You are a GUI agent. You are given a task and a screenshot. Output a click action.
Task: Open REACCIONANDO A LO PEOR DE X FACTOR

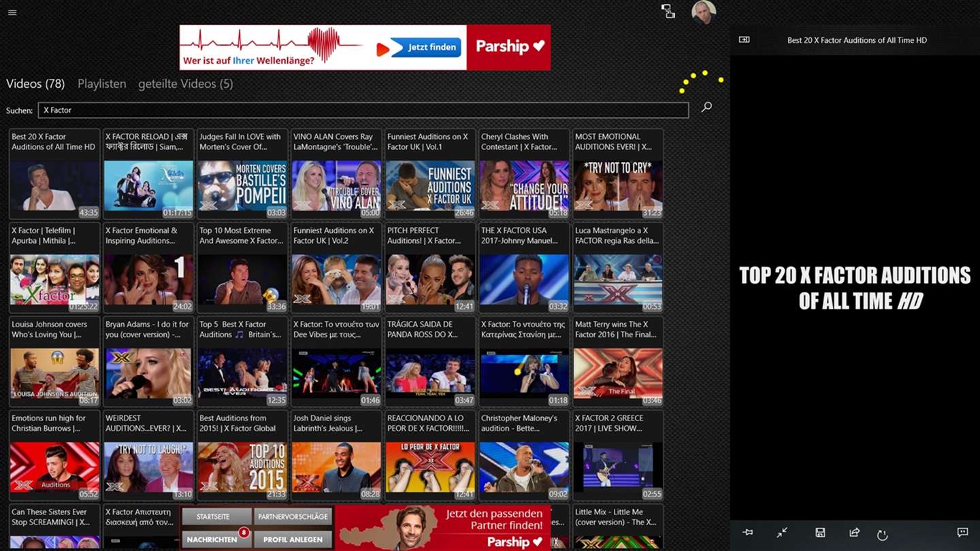pos(430,455)
